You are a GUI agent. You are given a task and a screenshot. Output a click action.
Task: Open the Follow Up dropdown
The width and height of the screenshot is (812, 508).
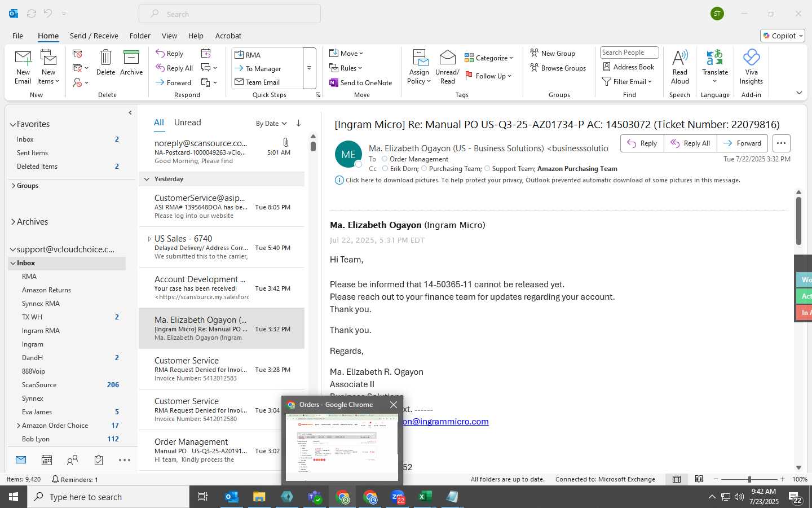pos(488,76)
